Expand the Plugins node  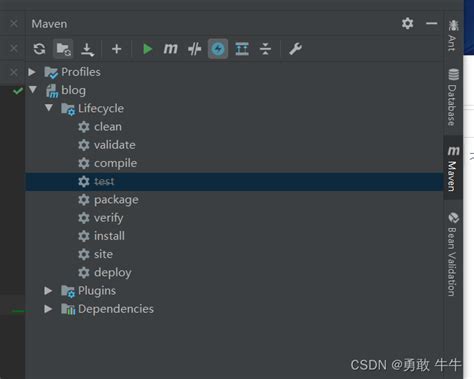[x=48, y=290]
